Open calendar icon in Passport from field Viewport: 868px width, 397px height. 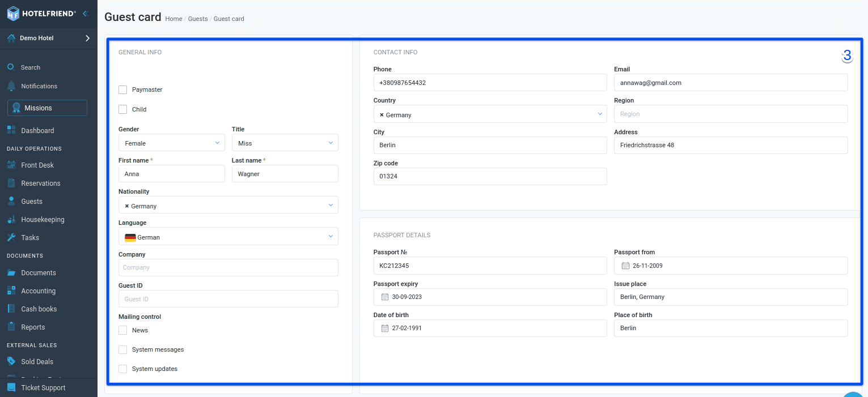point(626,266)
